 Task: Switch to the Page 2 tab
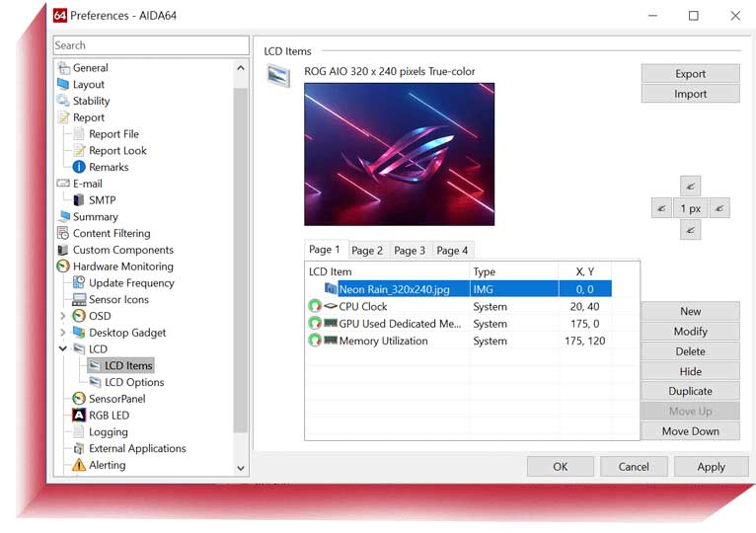[367, 251]
